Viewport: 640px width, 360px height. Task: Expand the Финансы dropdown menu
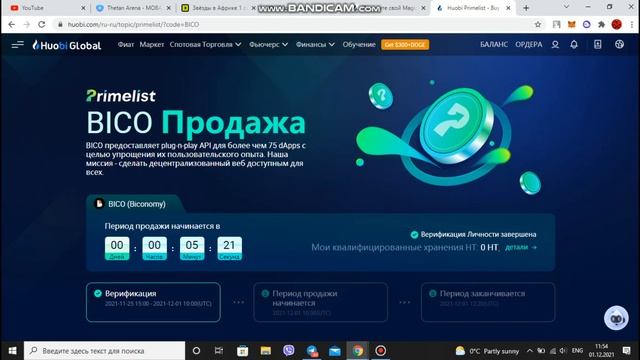pos(315,44)
